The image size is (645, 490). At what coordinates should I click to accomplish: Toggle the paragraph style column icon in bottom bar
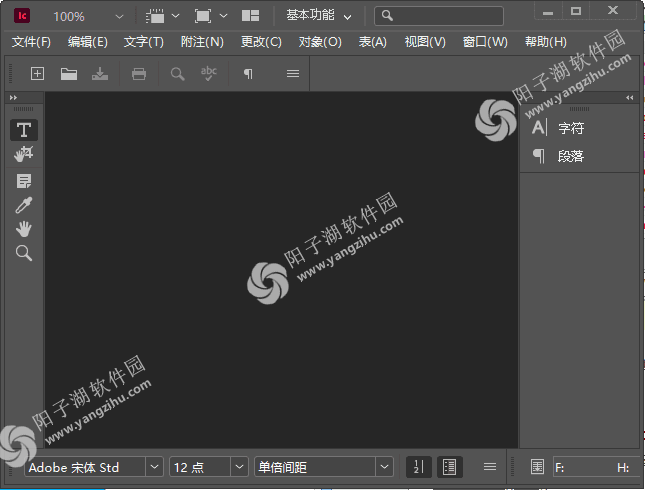point(449,467)
